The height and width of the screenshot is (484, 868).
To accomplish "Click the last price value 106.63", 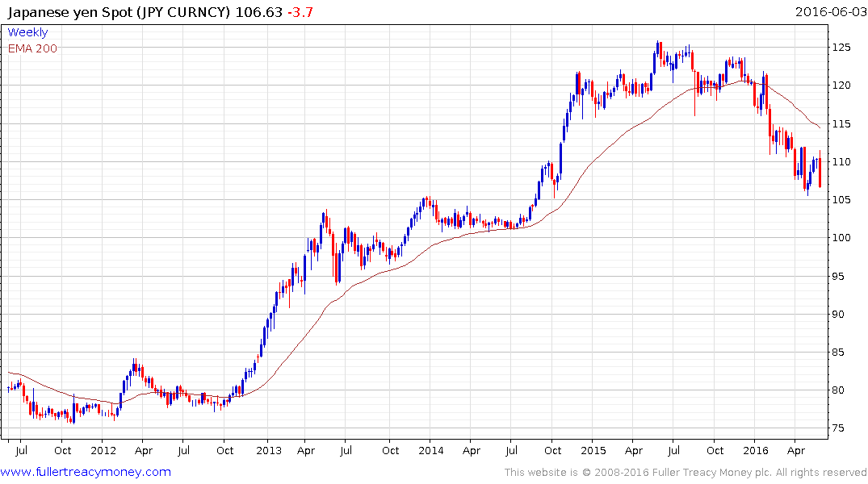I will 259,12.
